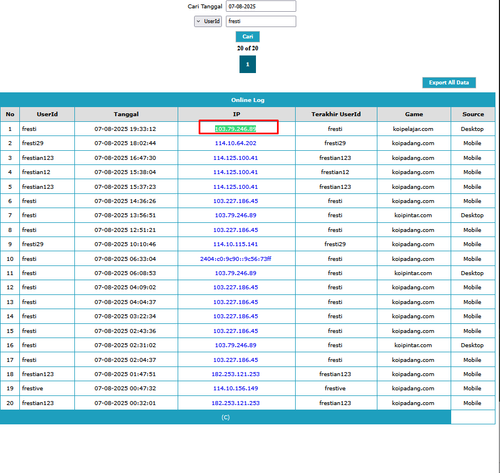Open IP link 114.10.115.141

point(236,244)
